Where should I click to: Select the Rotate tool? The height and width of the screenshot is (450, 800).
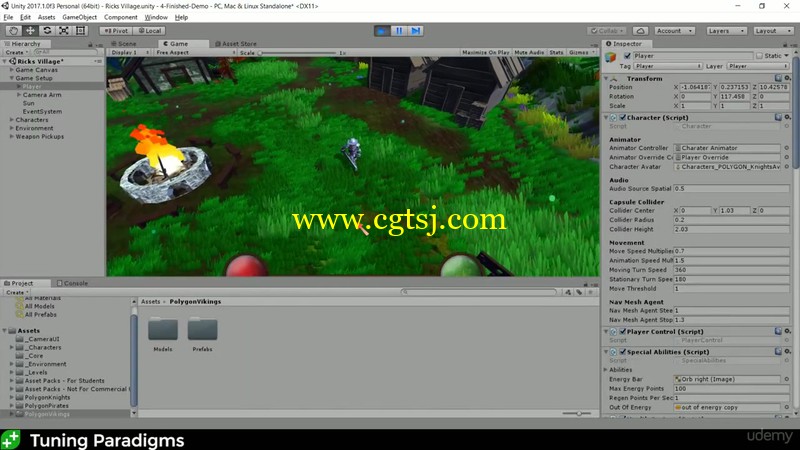[47, 31]
